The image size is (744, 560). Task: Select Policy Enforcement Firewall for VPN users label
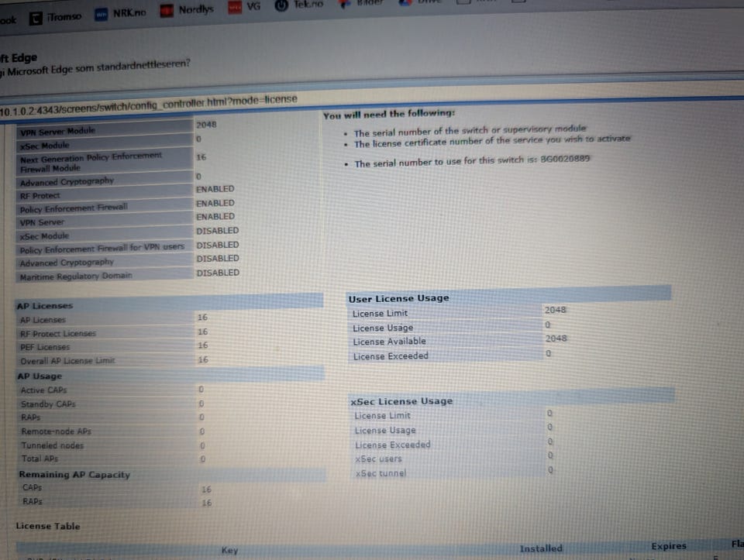(102, 248)
